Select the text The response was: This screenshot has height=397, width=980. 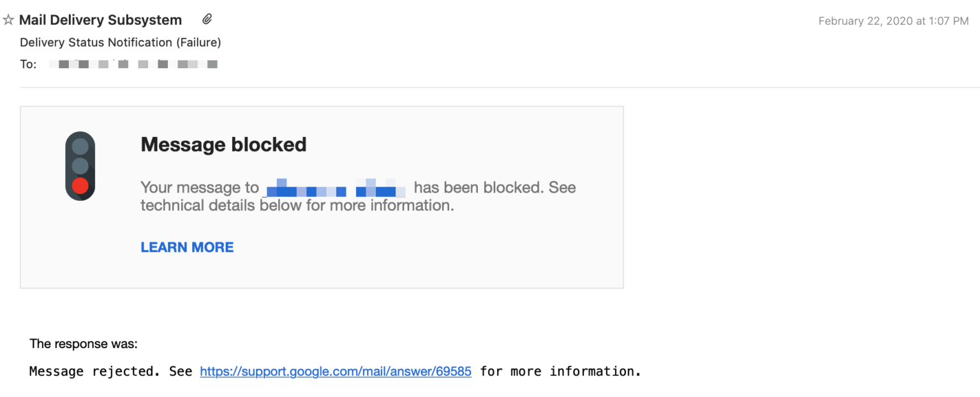[84, 343]
